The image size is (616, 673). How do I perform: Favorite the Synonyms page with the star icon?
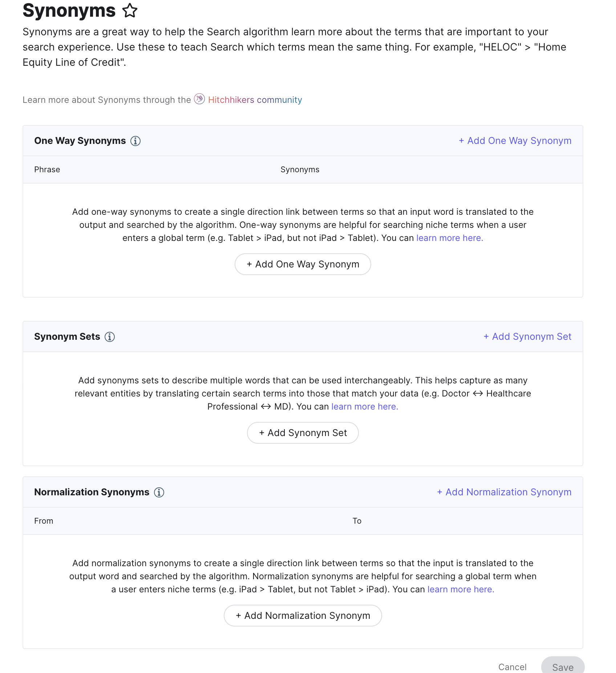[130, 11]
